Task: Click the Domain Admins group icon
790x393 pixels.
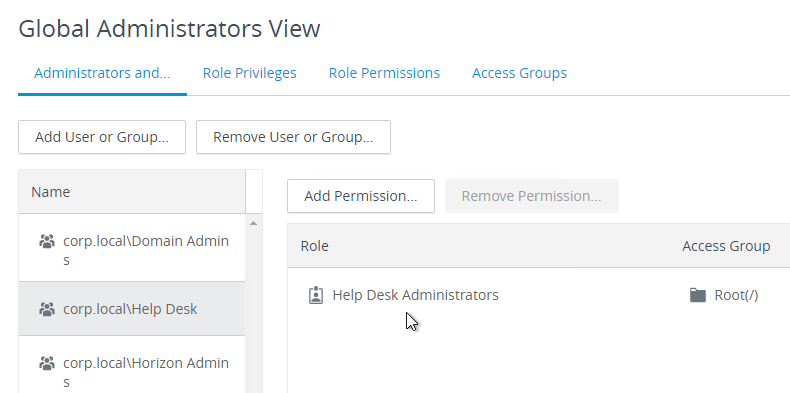Action: 47,241
